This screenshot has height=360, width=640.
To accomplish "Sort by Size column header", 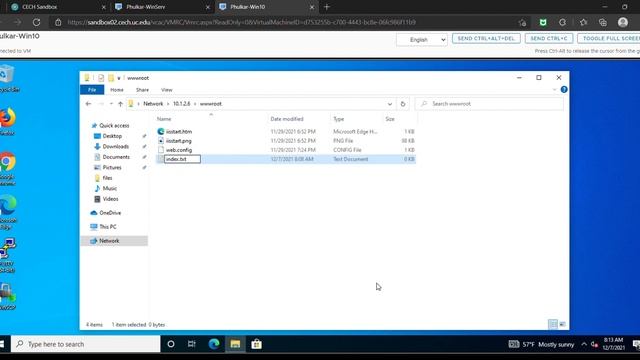I will [390, 119].
